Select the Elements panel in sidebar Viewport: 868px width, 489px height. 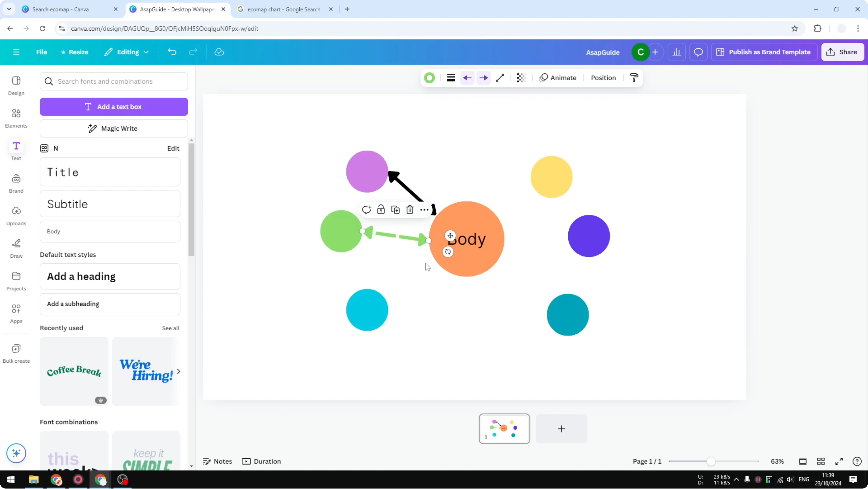pyautogui.click(x=16, y=118)
